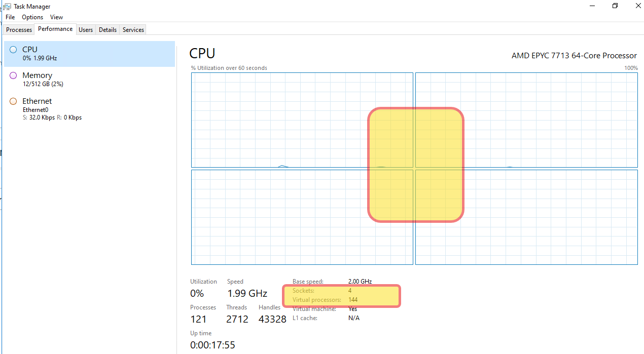Open the Options menu
The image size is (644, 354).
coord(32,17)
